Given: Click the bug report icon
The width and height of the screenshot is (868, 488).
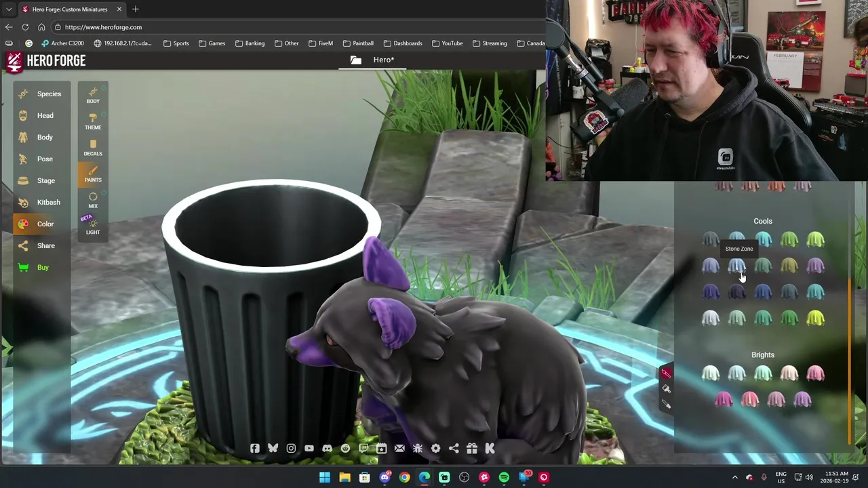Looking at the screenshot, I should click(x=418, y=448).
